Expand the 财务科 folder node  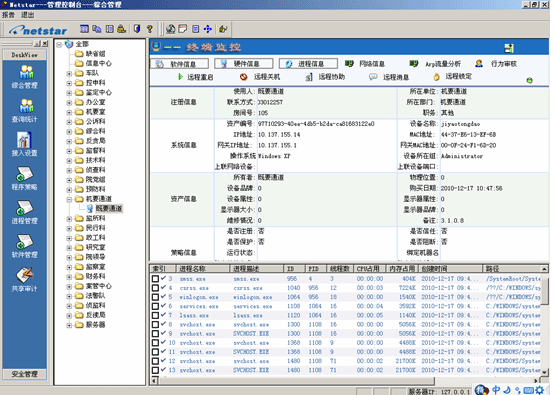69,277
